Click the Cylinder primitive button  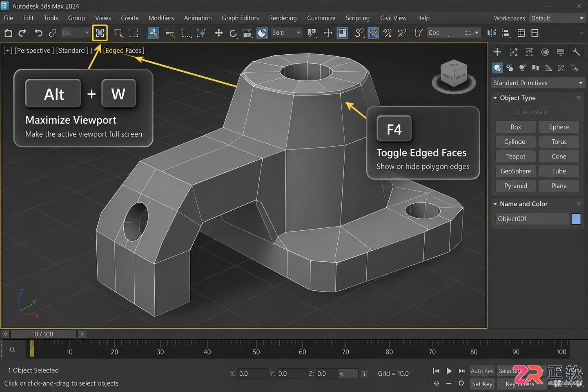click(x=516, y=142)
